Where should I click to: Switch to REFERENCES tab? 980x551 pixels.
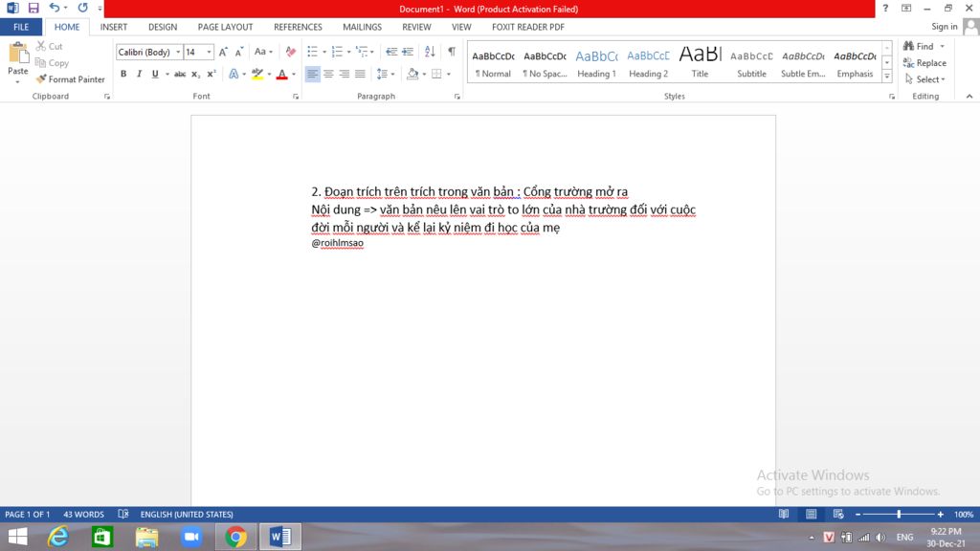(298, 27)
